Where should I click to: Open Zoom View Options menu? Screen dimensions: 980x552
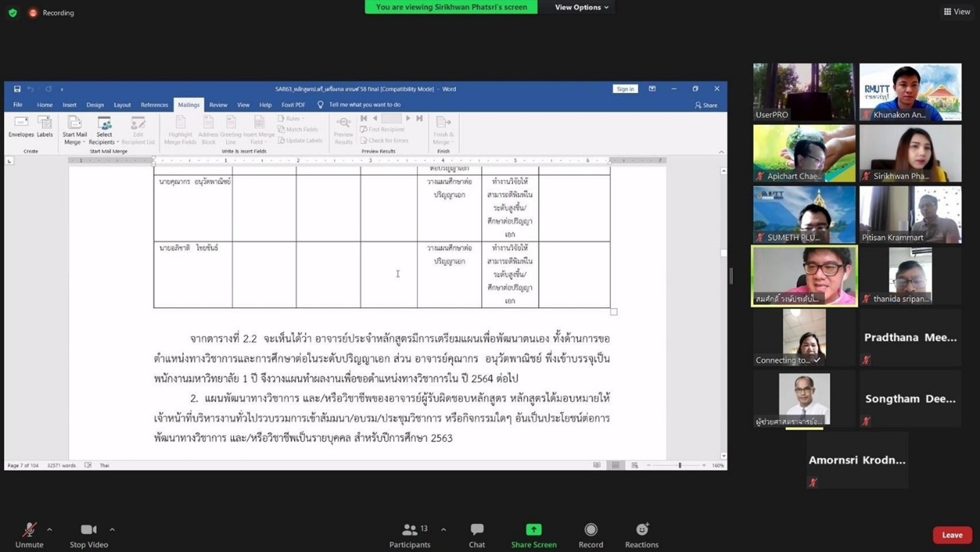coord(581,7)
